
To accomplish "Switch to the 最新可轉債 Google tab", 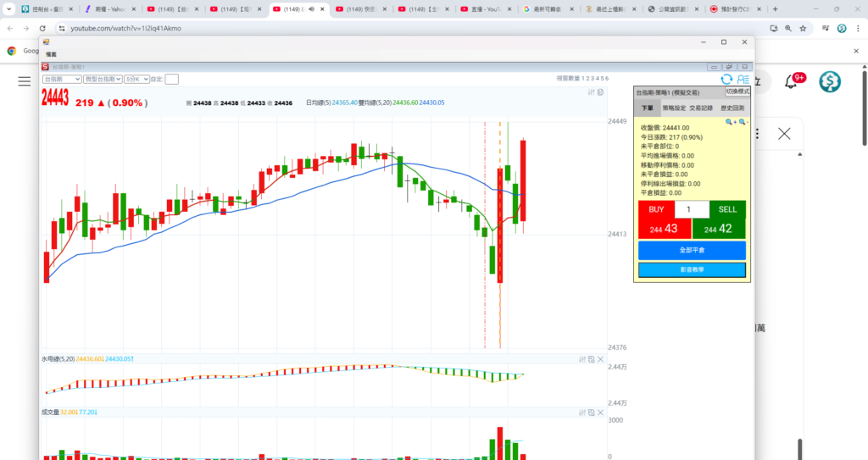I will [x=548, y=8].
